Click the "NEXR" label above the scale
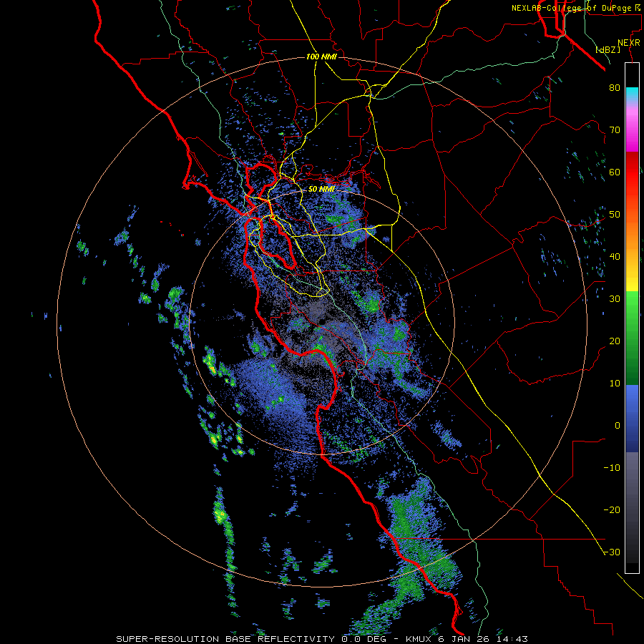The image size is (644, 644). click(x=628, y=43)
